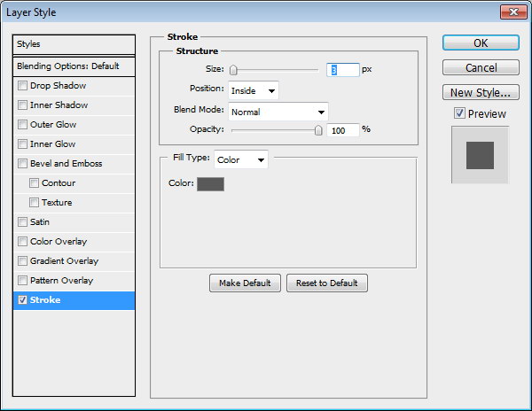
Task: Enable the Outer Glow effect checkbox
Action: tap(23, 125)
